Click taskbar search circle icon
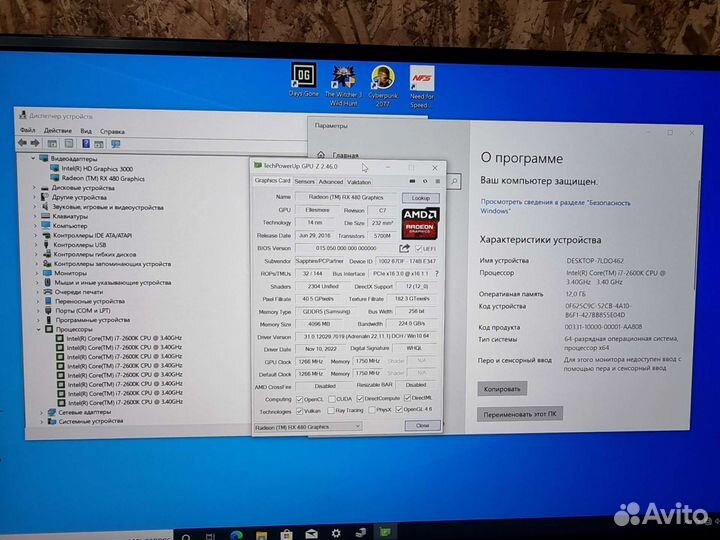Screen dimensions: 720x540 coord(186,536)
